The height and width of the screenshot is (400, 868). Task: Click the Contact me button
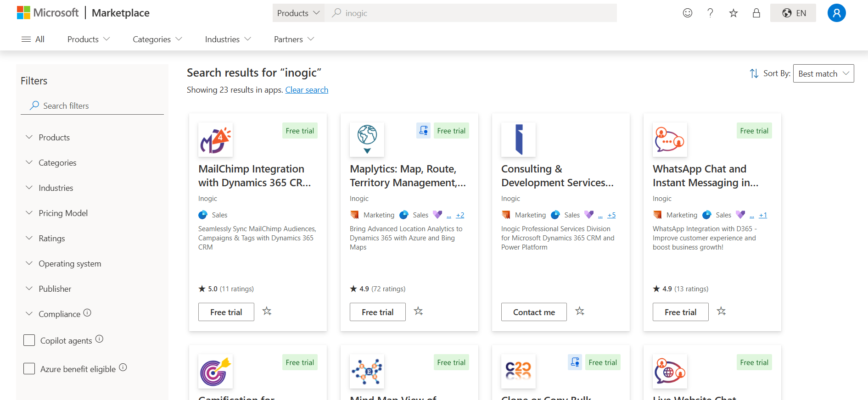tap(534, 312)
